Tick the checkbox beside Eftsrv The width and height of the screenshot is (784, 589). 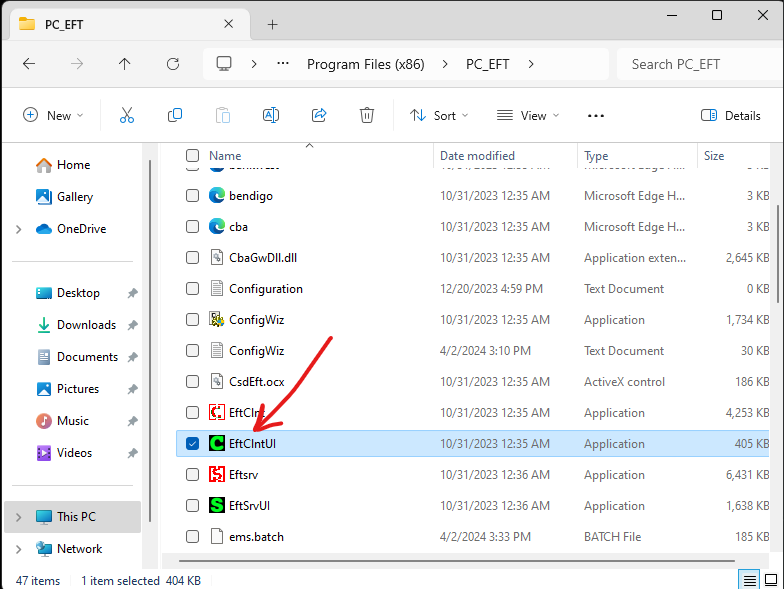click(x=192, y=474)
